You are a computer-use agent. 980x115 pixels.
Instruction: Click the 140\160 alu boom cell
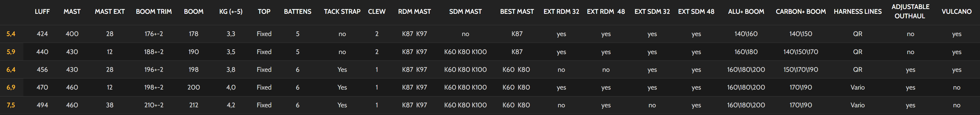[x=746, y=34]
